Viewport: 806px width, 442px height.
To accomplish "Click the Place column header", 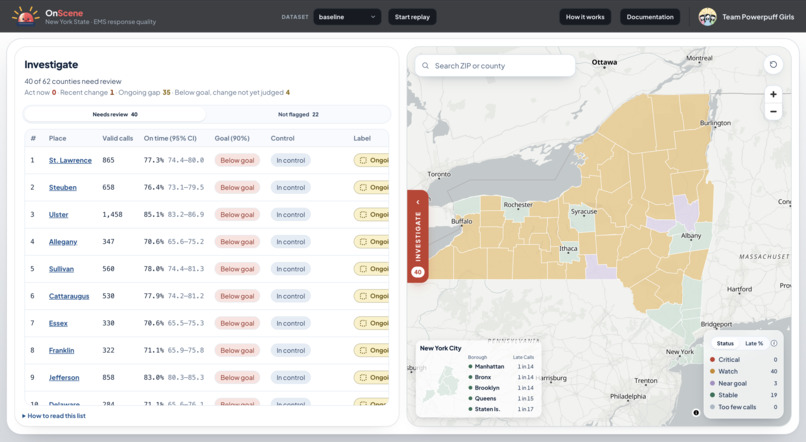I will pyautogui.click(x=57, y=138).
